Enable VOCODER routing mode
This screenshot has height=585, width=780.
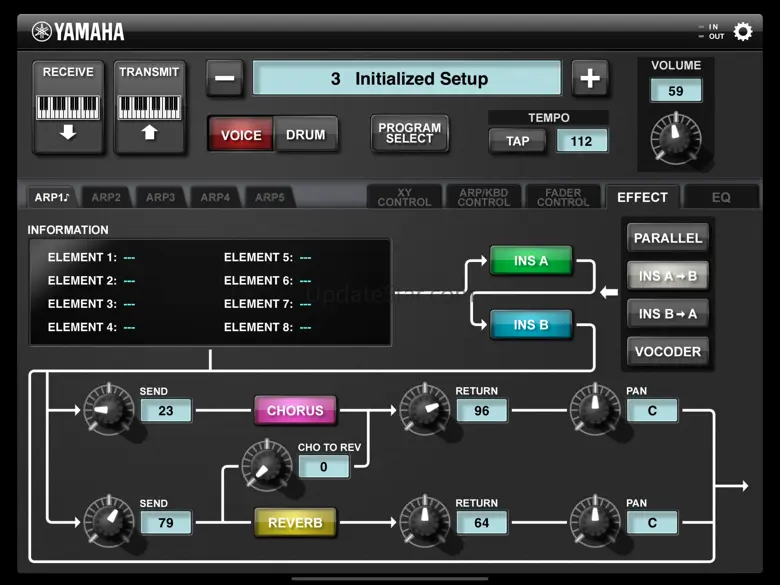tap(668, 352)
